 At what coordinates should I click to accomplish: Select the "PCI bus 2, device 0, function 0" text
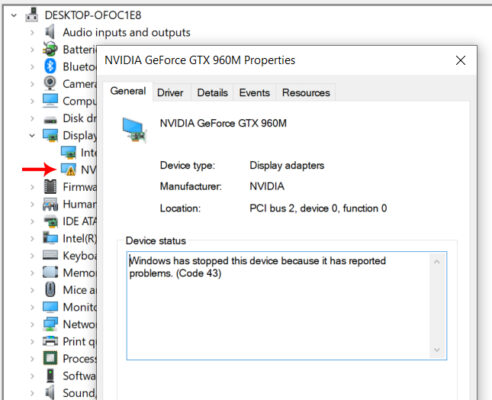[x=318, y=208]
